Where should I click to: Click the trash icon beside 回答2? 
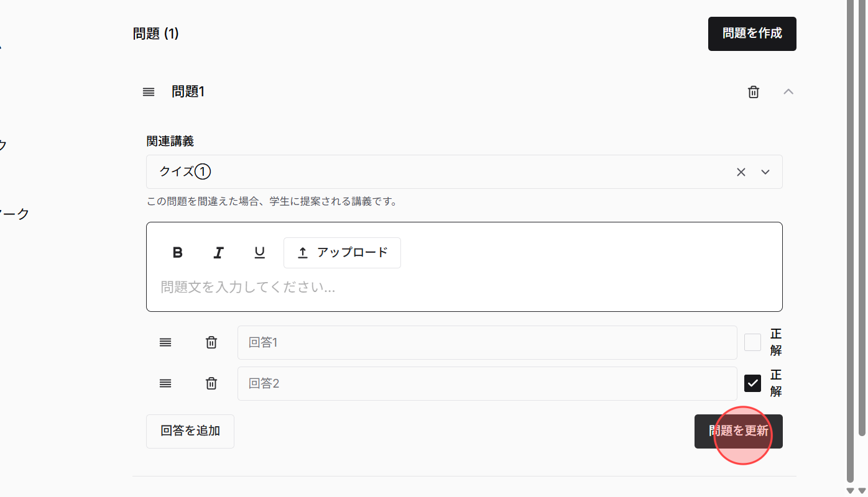211,383
